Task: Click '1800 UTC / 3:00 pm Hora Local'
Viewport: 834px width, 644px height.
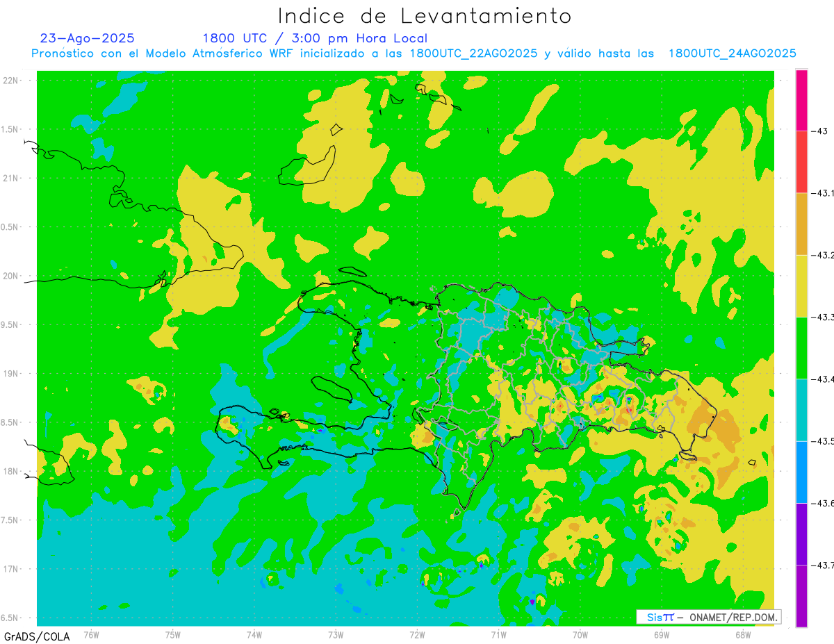Action: pos(315,38)
